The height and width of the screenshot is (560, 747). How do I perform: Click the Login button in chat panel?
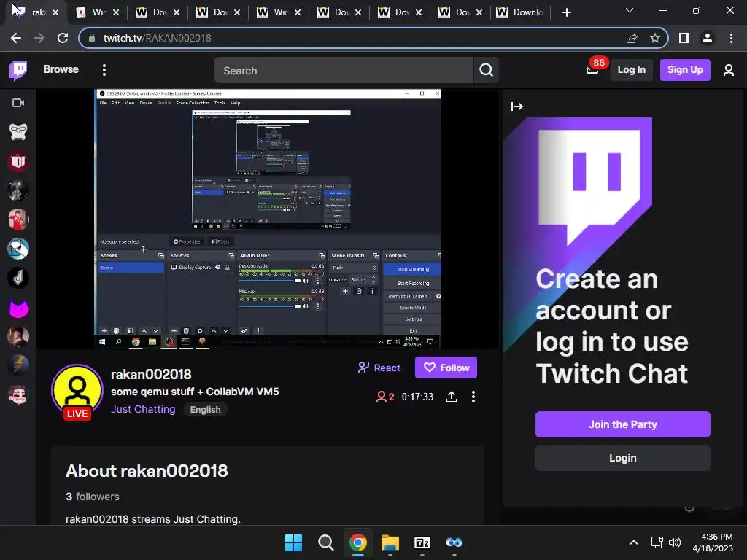point(623,458)
